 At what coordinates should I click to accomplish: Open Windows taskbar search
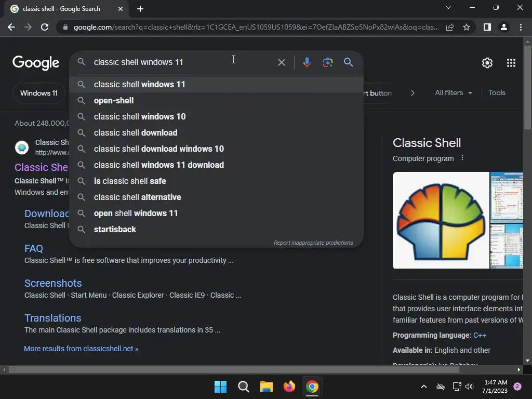[244, 387]
